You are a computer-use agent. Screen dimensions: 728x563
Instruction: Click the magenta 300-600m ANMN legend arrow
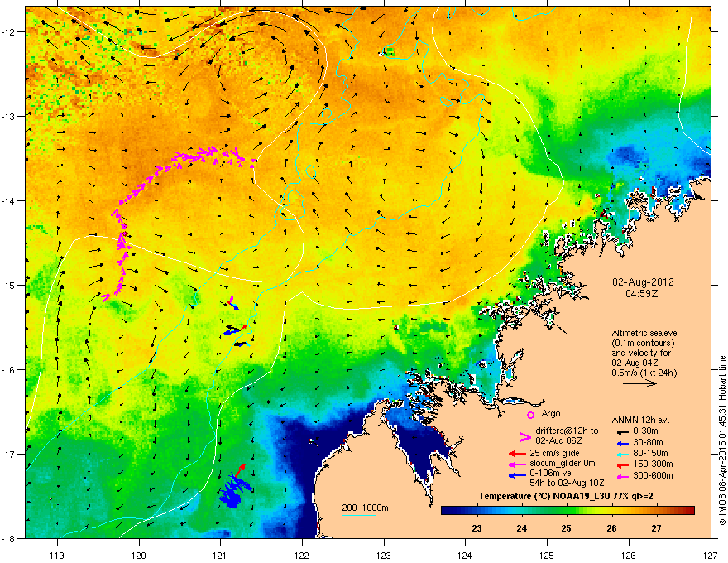pos(621,476)
